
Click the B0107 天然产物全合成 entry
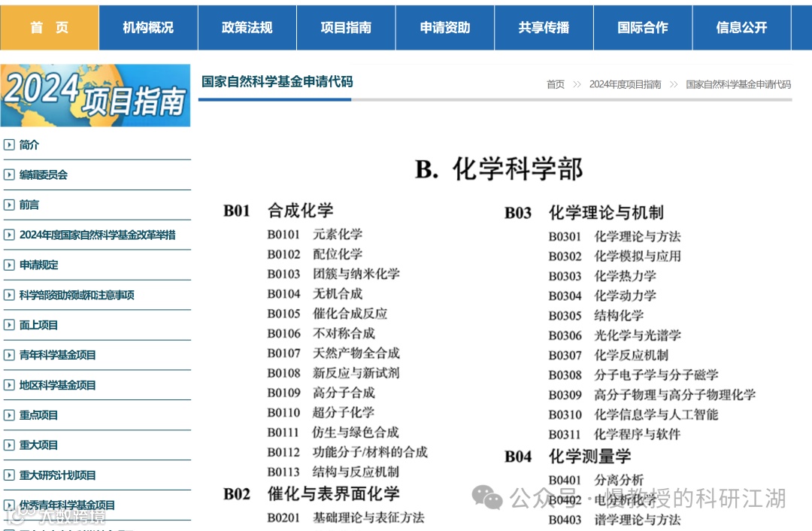pos(334,353)
